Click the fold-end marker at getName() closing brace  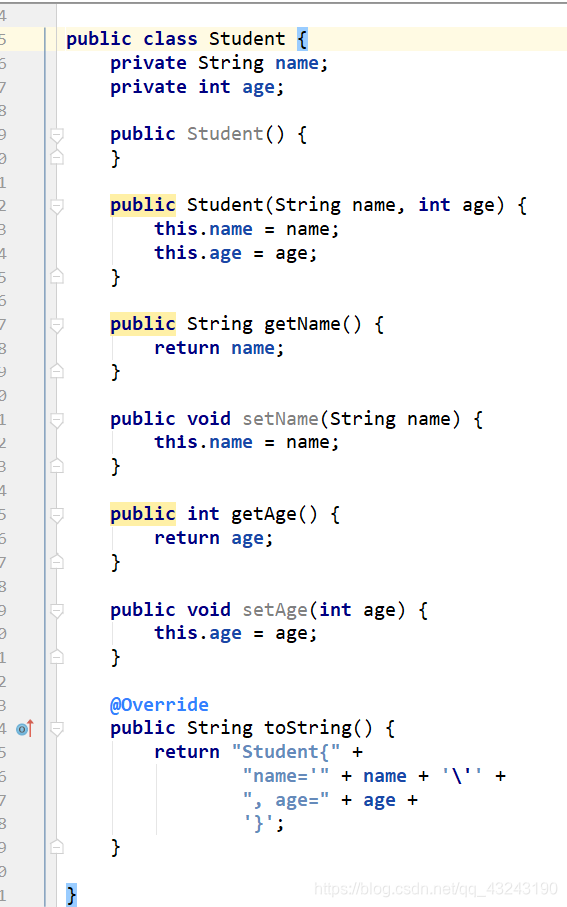(57, 371)
